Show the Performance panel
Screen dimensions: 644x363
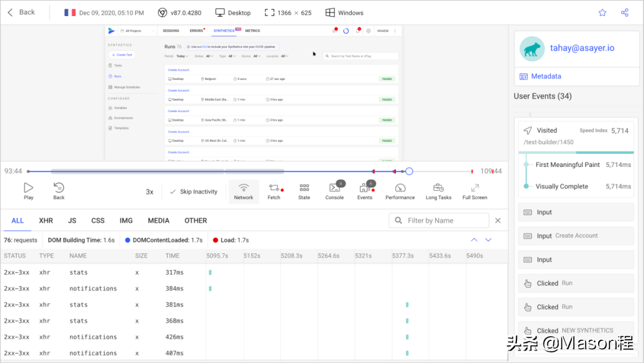[400, 191]
